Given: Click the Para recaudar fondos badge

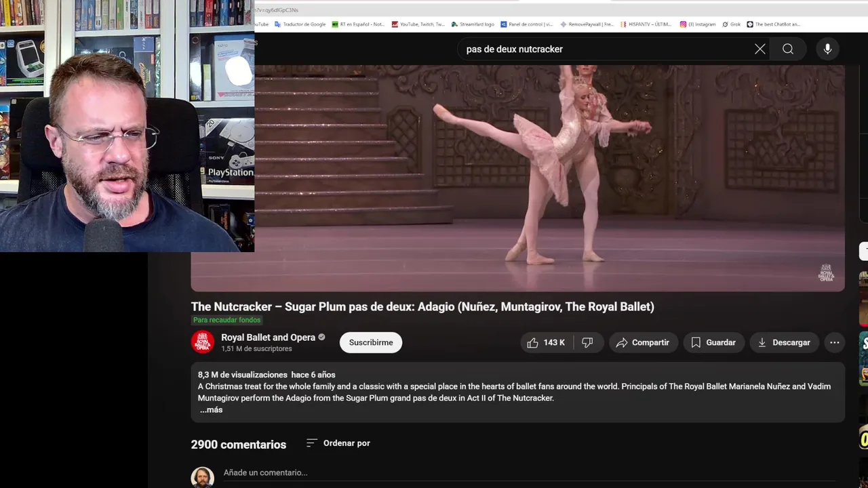Looking at the screenshot, I should pyautogui.click(x=226, y=320).
